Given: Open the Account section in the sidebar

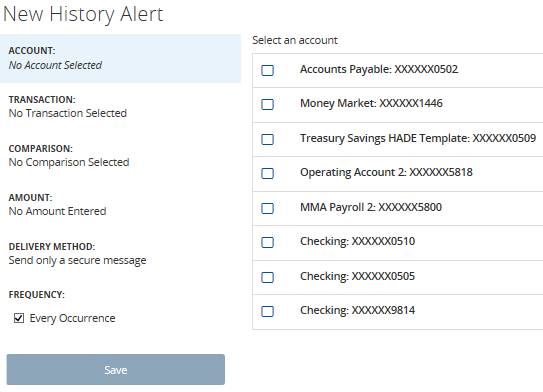Looking at the screenshot, I should click(120, 58).
